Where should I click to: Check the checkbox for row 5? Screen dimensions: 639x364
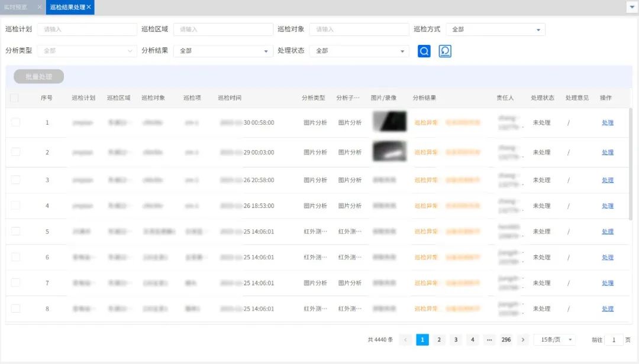15,231
